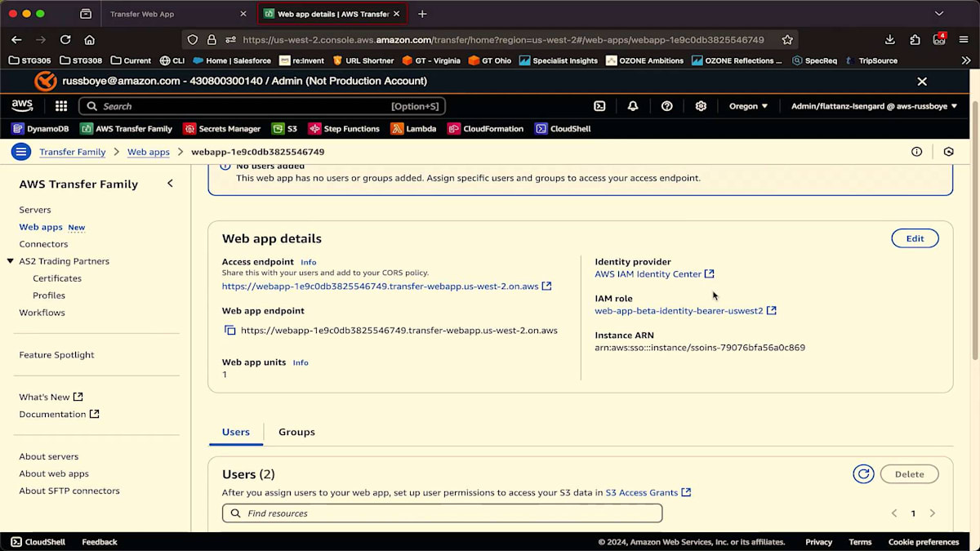Open Step Functions favorite shortcut
This screenshot has height=551, width=980.
344,129
